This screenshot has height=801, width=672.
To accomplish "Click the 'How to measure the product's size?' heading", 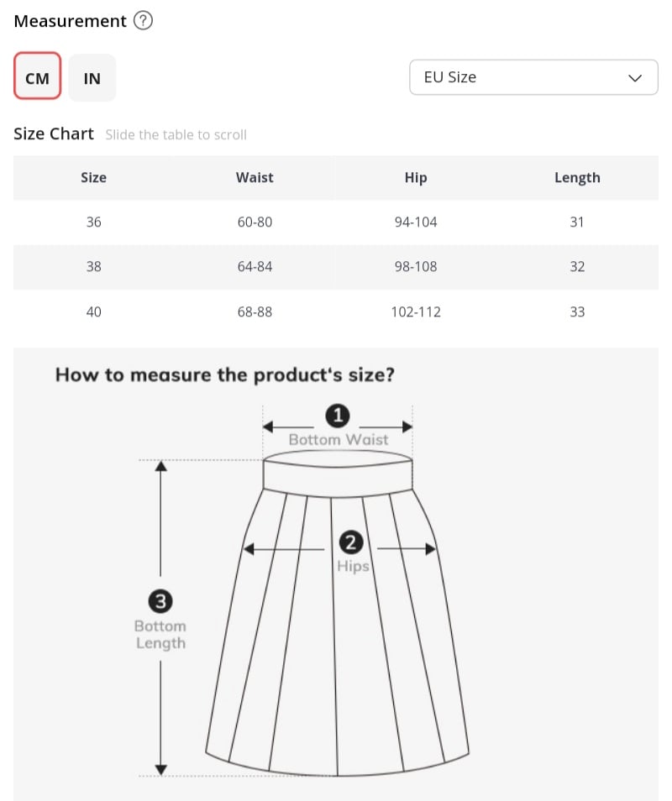I will point(224,374).
